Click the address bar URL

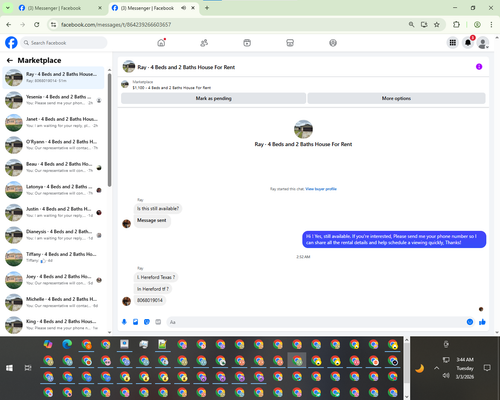[116, 25]
